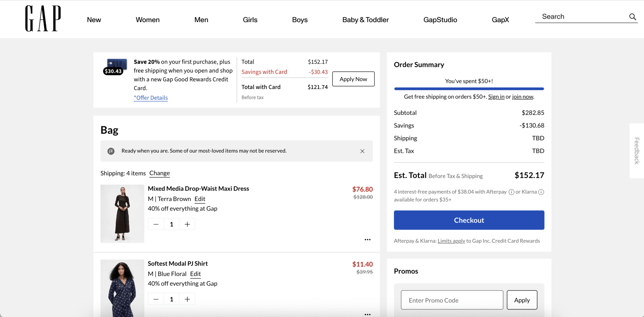Dismiss the 'Ready when you are' notice

362,151
